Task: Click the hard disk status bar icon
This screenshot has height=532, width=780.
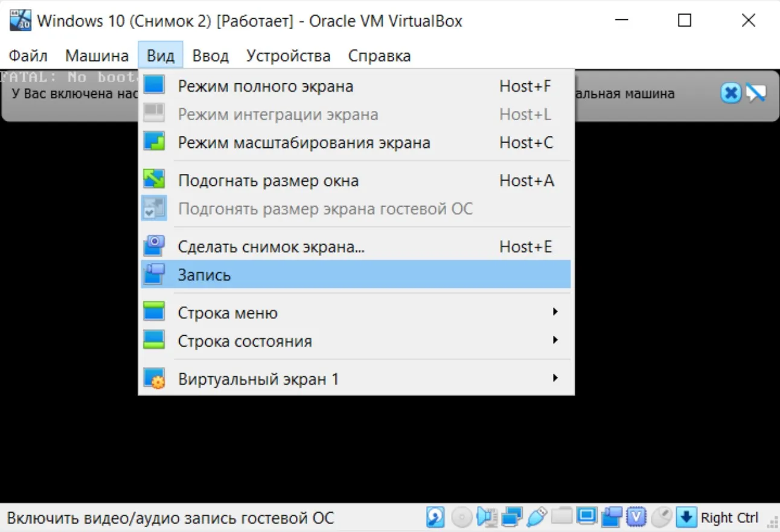Action: [435, 517]
